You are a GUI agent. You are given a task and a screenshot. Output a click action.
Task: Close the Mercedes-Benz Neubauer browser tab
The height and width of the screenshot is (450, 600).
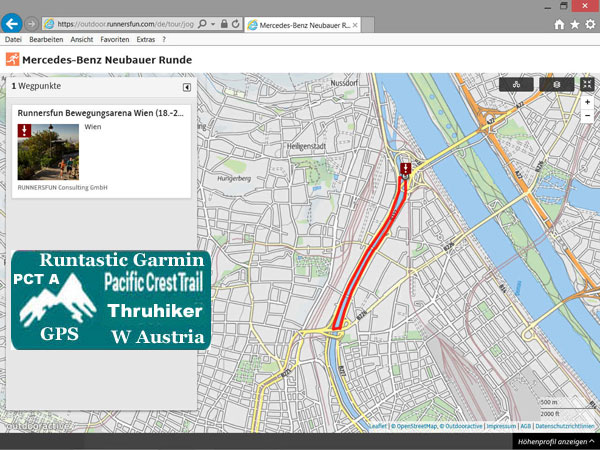(x=355, y=25)
